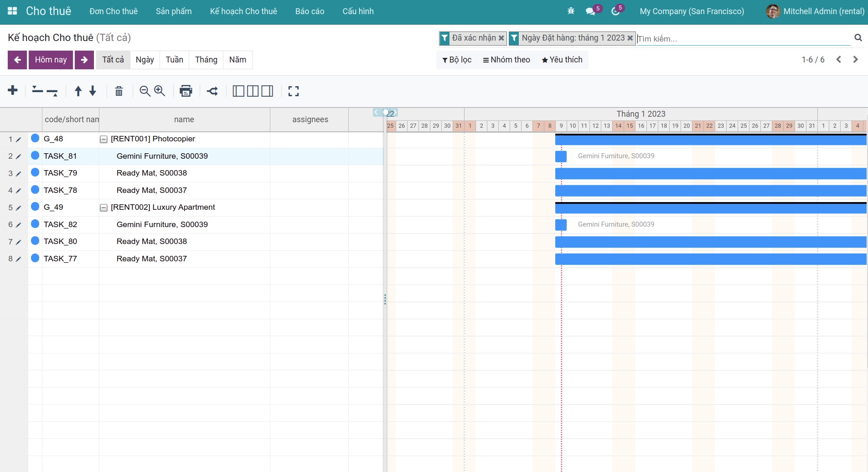Remove the 'Đã xác nhận' filter
Screen dimensions: 868x472
click(501, 38)
